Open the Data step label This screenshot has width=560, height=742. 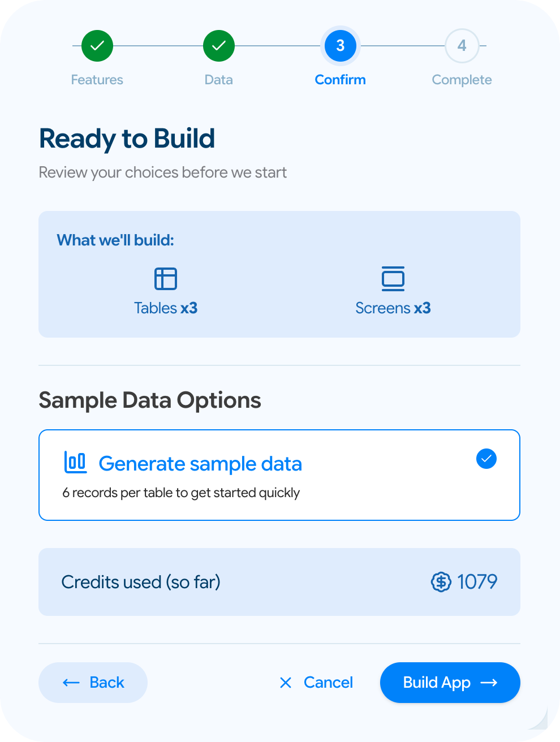point(219,80)
